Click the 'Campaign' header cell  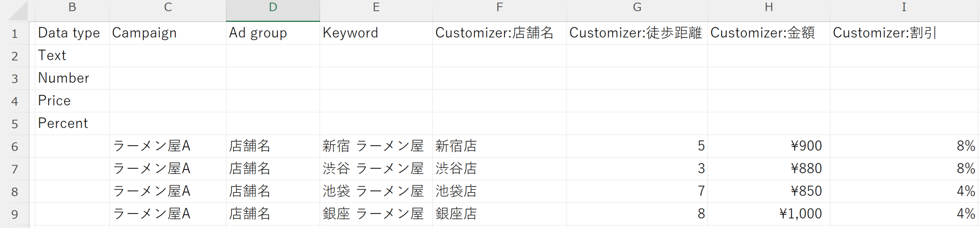click(167, 33)
